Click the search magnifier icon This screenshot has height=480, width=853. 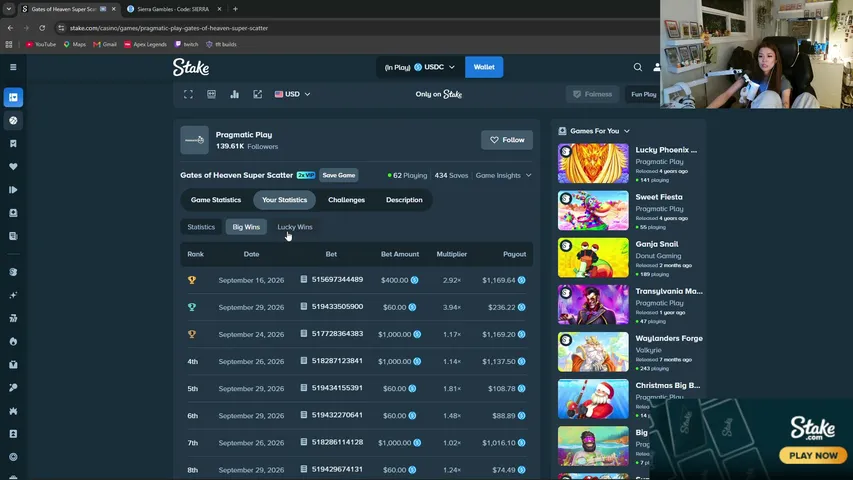point(638,67)
